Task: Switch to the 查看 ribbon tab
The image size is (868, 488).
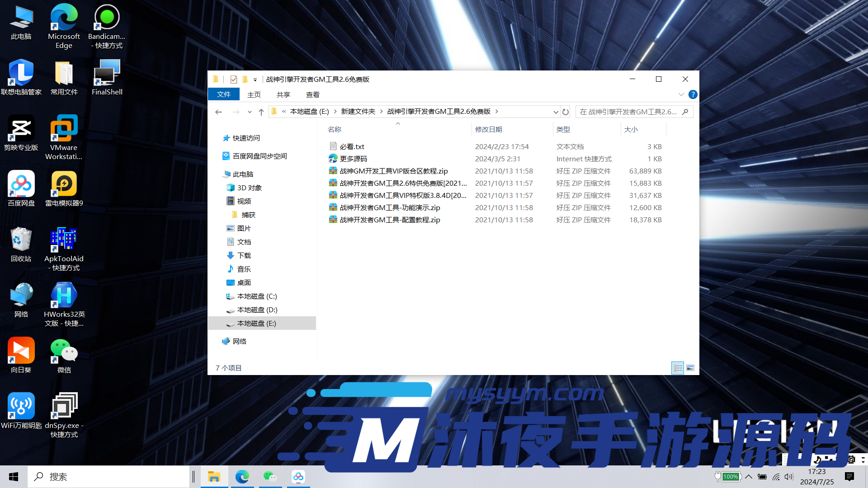Action: [x=312, y=94]
